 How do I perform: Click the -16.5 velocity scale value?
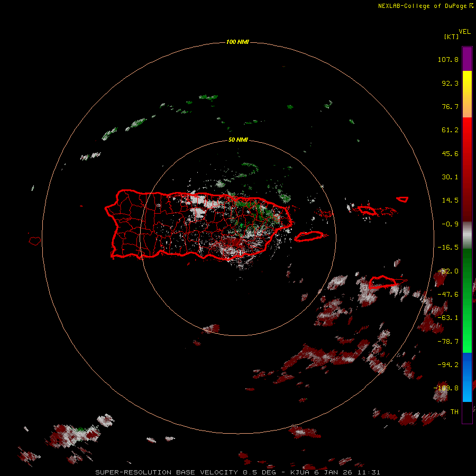tap(448, 248)
